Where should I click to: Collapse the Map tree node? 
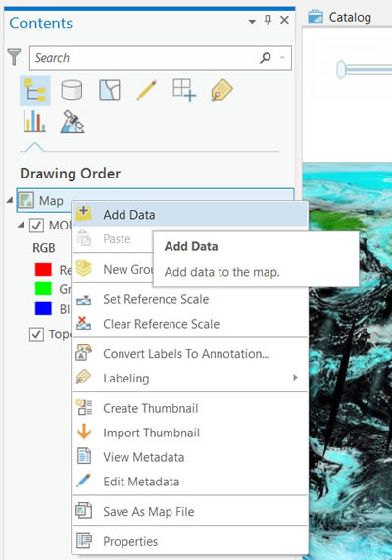point(10,200)
